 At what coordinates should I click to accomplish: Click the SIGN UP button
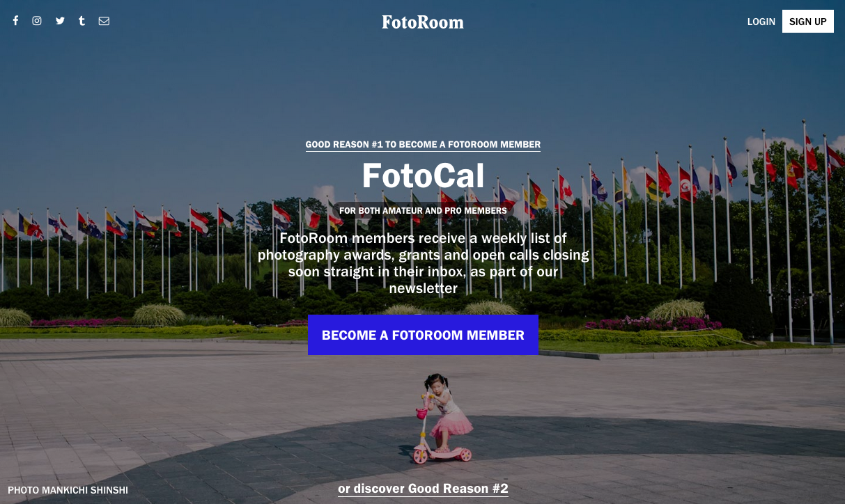[808, 22]
